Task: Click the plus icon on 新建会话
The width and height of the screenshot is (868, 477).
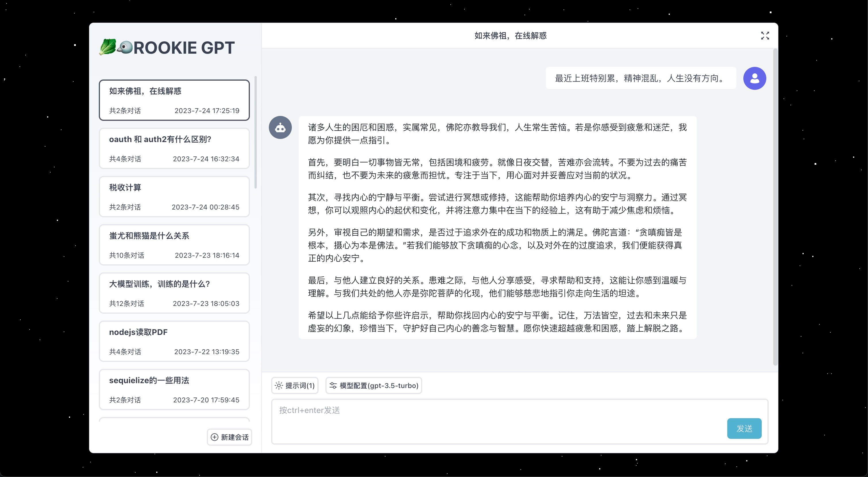Action: coord(214,437)
